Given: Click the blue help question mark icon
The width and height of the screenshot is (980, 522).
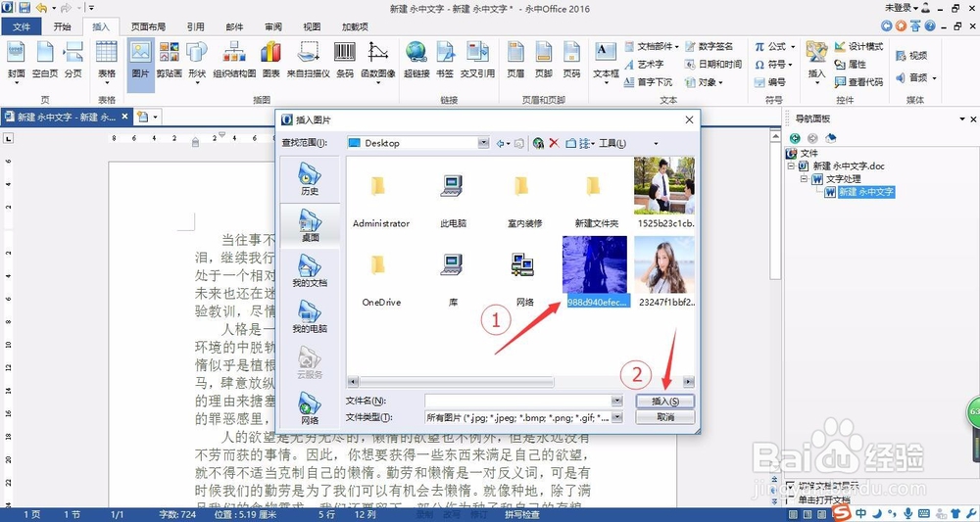Looking at the screenshot, I should point(930,26).
